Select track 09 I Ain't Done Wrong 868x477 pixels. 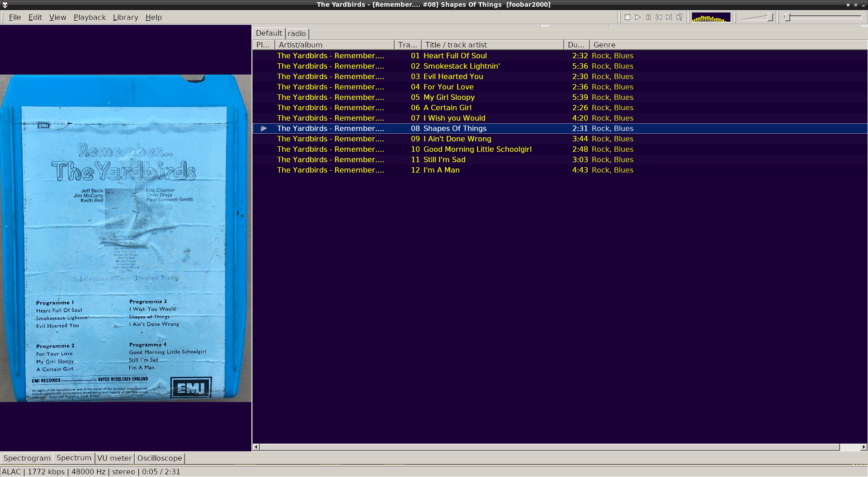(x=560, y=139)
